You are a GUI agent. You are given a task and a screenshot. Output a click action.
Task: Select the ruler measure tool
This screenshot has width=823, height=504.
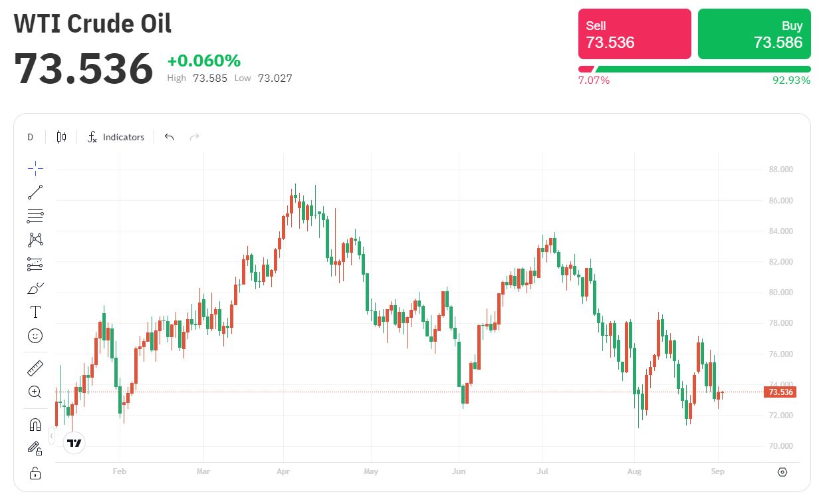35,368
